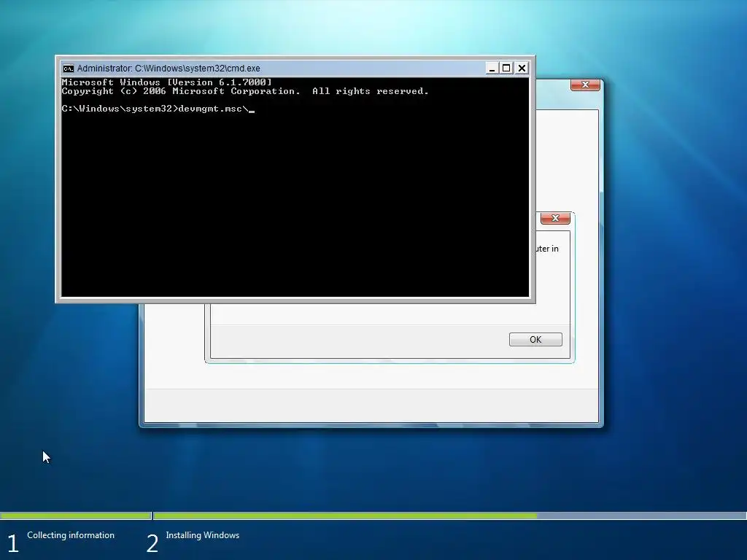Image resolution: width=747 pixels, height=560 pixels.
Task: Click the Copyright Microsoft Corporation line
Action: [245, 91]
